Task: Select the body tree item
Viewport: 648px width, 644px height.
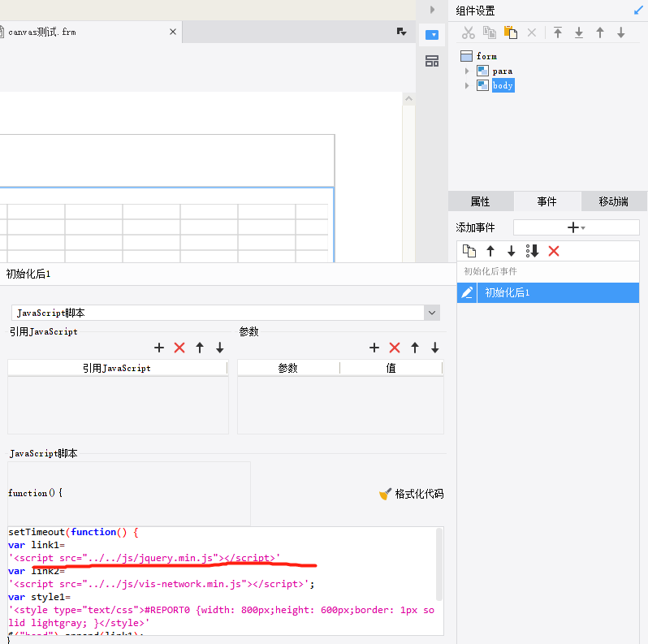Action: pos(503,85)
